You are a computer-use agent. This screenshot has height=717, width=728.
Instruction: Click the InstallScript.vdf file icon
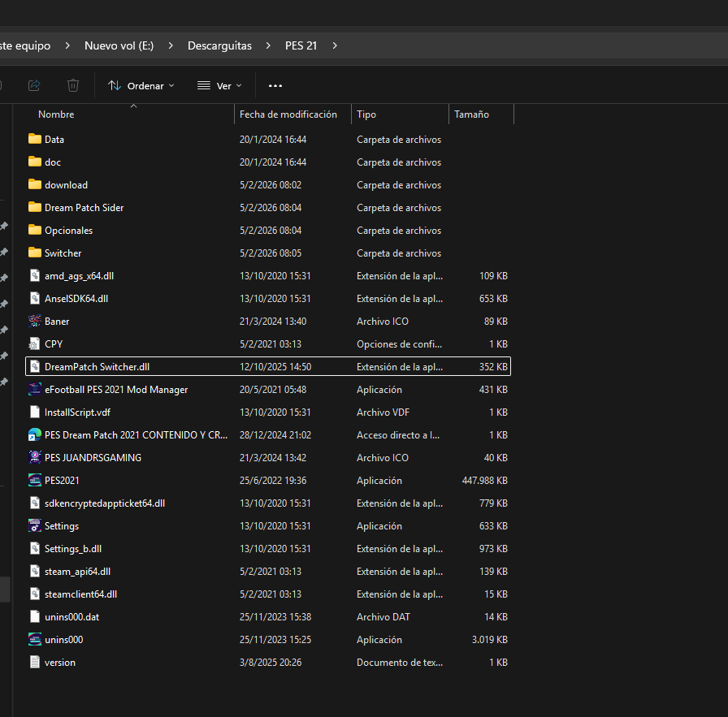pyautogui.click(x=35, y=412)
